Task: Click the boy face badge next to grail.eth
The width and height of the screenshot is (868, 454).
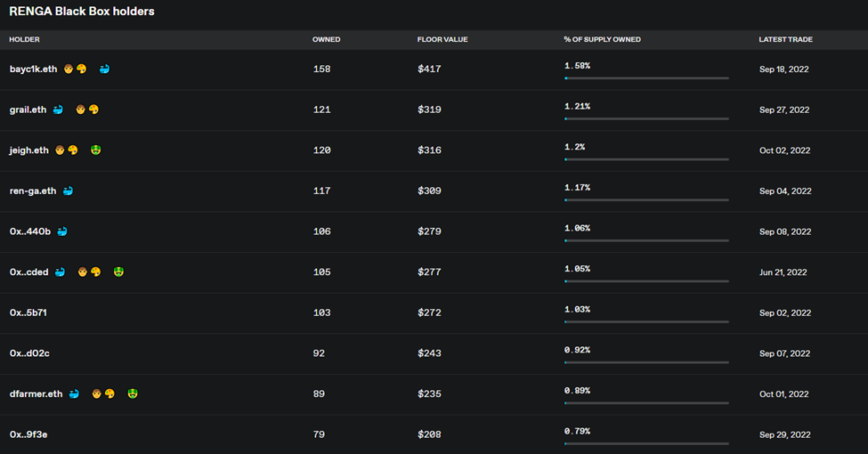Action: [x=80, y=109]
